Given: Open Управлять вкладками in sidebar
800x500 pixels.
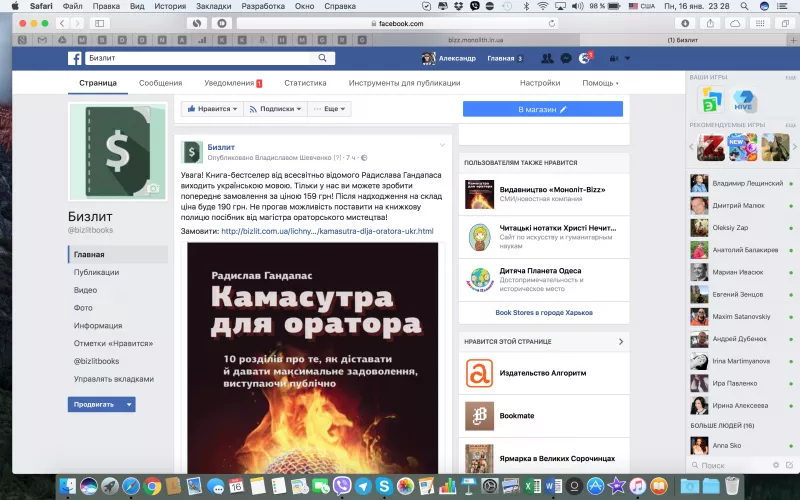Looking at the screenshot, I should [x=114, y=379].
